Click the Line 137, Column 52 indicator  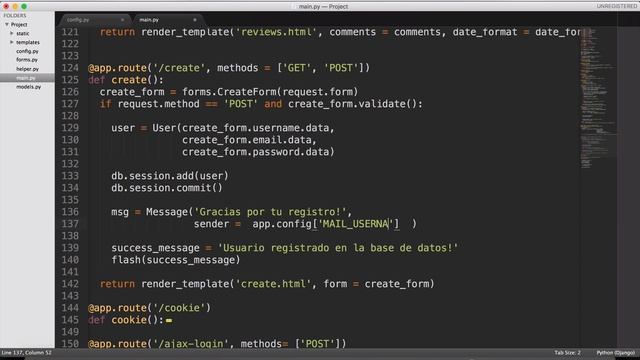[x=27, y=353]
